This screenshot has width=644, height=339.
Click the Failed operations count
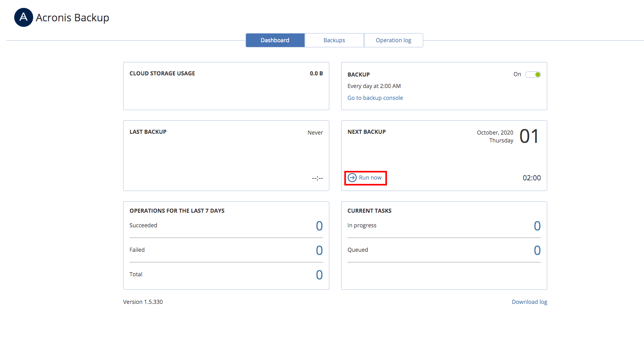[319, 250]
